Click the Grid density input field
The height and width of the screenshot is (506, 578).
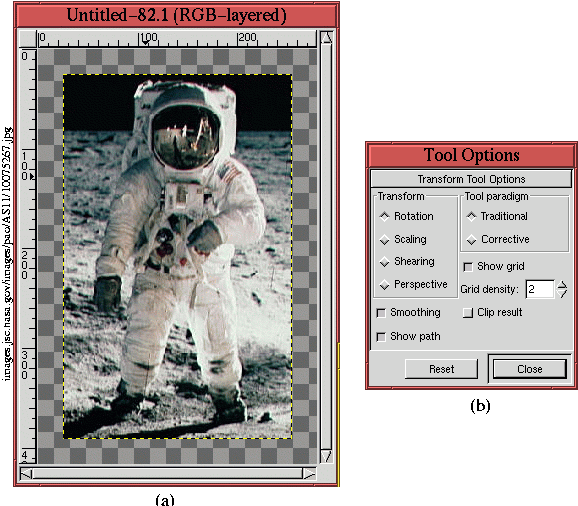coord(540,289)
